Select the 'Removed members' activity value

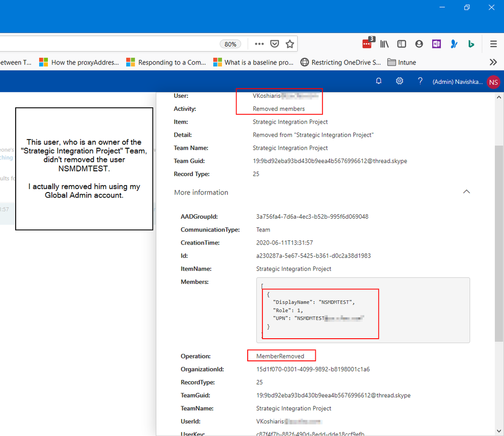click(278, 109)
